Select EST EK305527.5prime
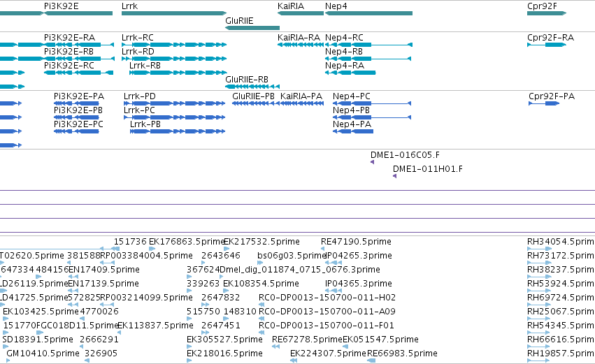 click(224, 340)
